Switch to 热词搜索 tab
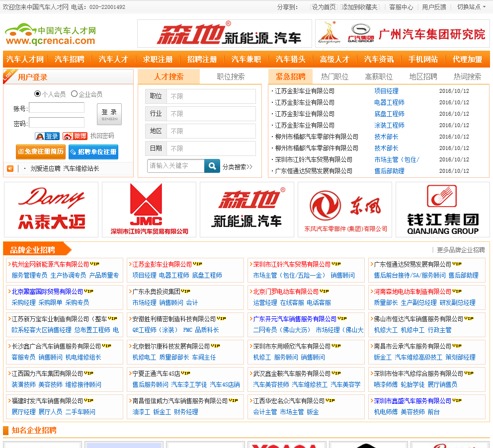The image size is (493, 448). coord(467,76)
